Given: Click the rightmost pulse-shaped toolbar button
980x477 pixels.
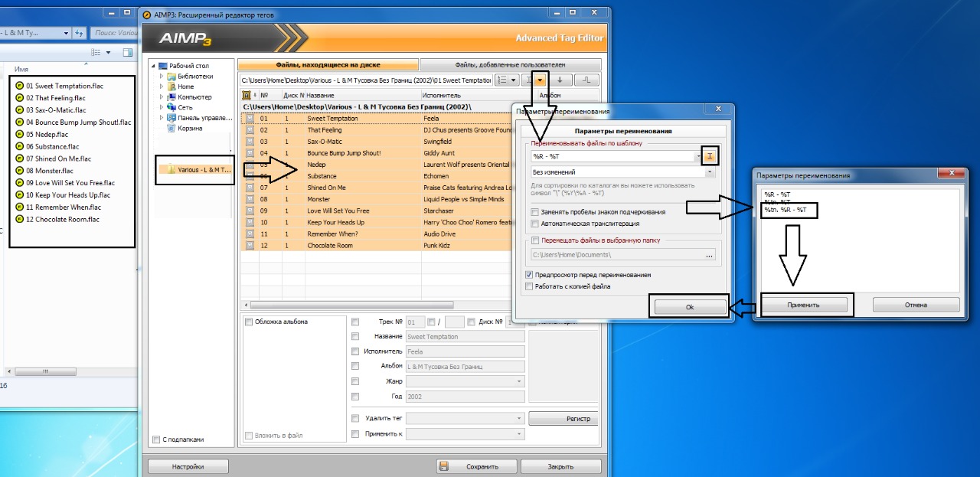Looking at the screenshot, I should click(586, 80).
